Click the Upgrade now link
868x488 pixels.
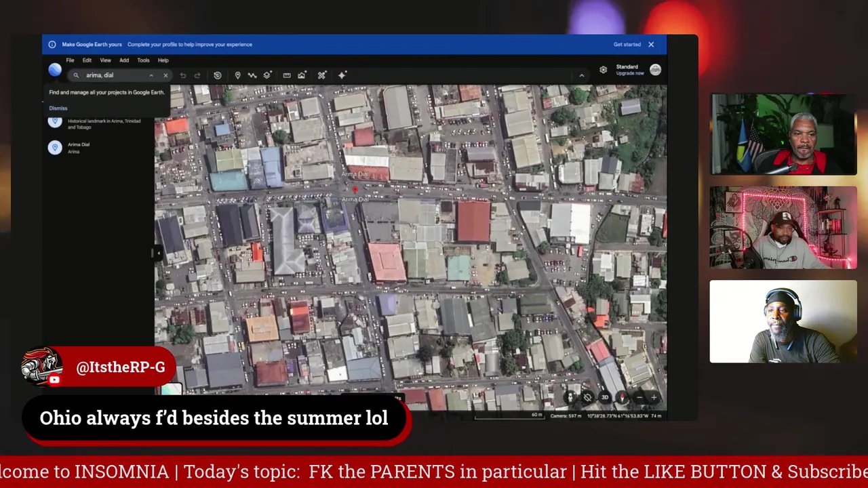[630, 73]
